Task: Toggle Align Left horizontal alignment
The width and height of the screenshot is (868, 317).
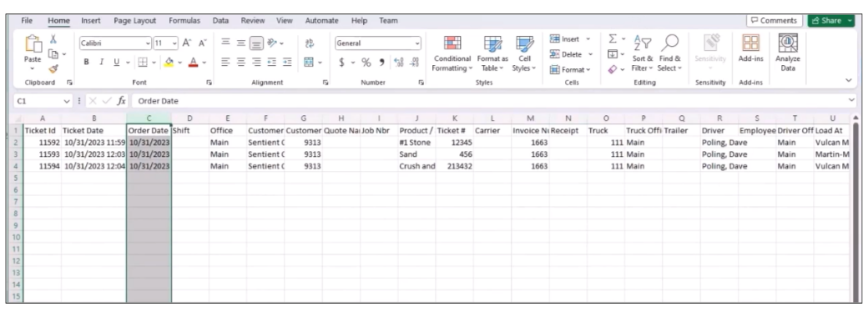Action: click(x=225, y=62)
